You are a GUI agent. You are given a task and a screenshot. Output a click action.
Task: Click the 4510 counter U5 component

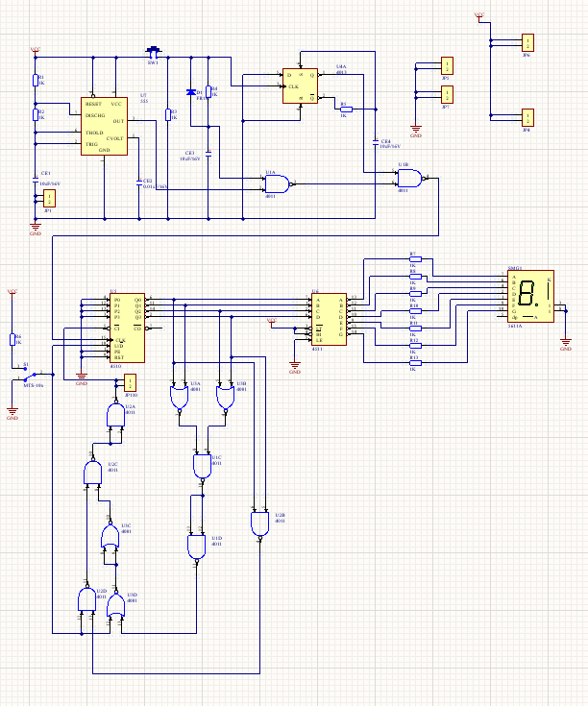click(128, 329)
